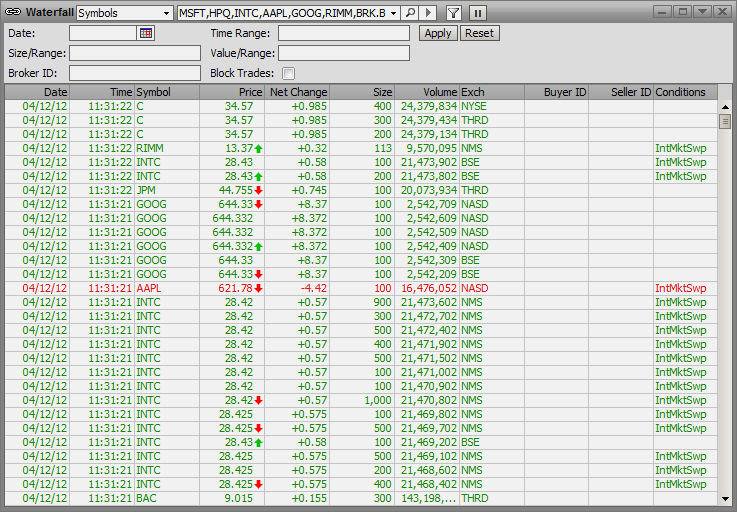
Task: Click the Size column header
Action: (x=361, y=92)
